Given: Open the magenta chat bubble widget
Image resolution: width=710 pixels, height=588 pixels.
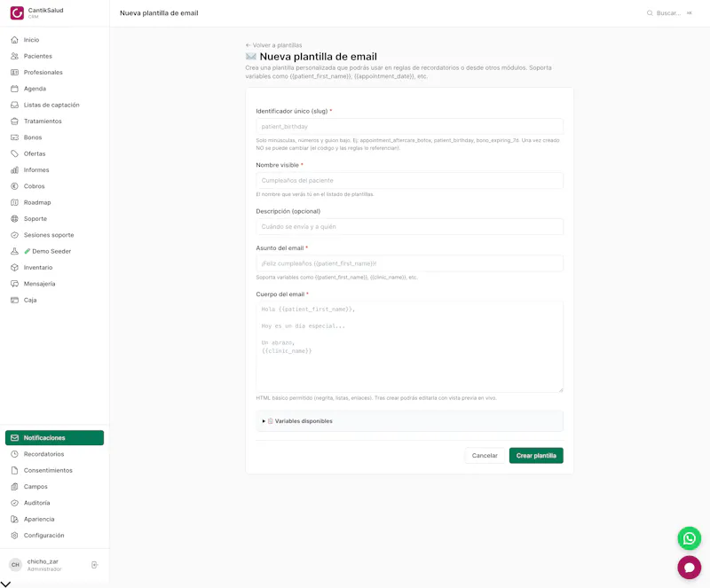Looking at the screenshot, I should (690, 568).
